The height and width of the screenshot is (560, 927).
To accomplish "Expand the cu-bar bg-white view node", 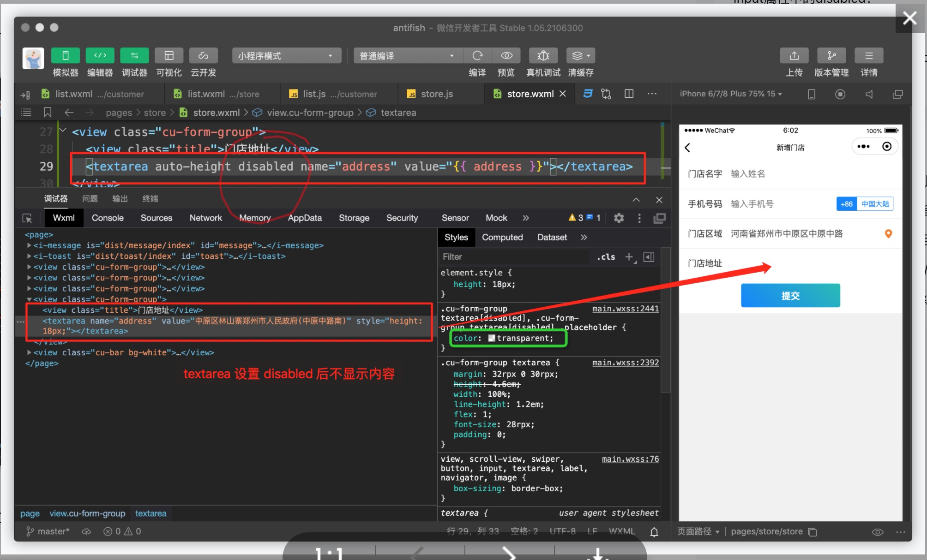I will click(x=29, y=352).
